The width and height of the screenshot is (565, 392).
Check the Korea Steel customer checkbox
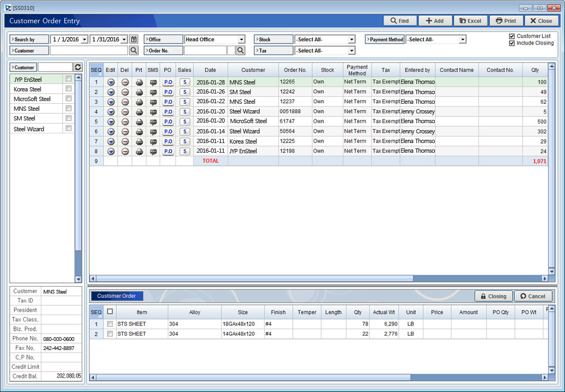(68, 89)
